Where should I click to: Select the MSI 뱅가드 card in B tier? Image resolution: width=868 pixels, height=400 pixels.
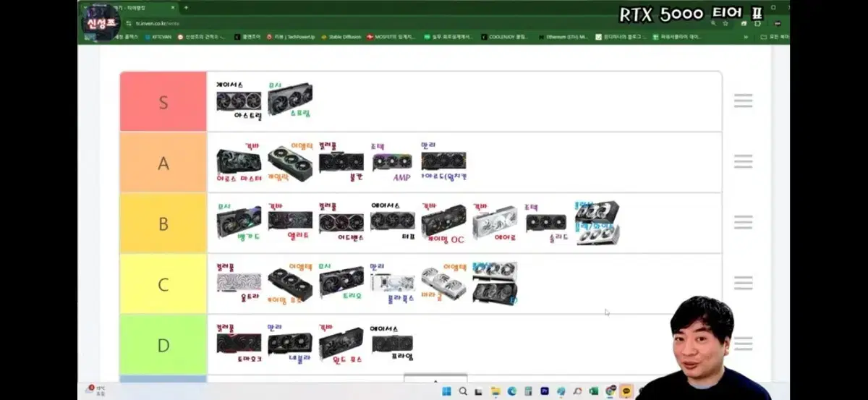coord(239,222)
